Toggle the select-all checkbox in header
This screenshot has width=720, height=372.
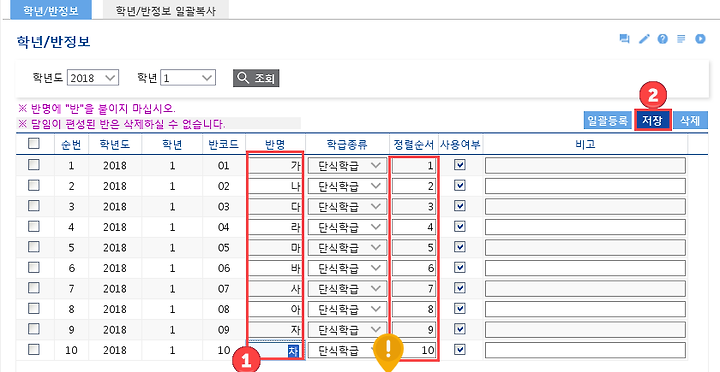click(34, 144)
